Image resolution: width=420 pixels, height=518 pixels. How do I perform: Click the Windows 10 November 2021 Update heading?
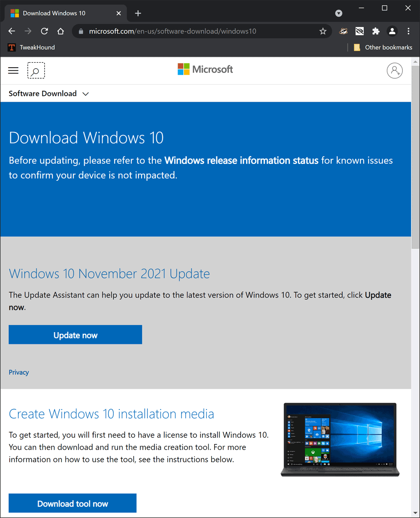pos(109,274)
